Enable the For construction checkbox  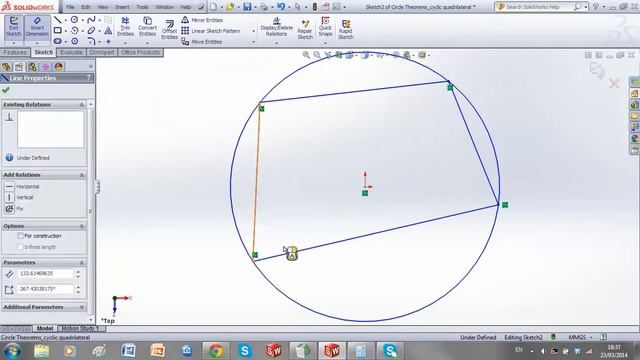pos(20,236)
